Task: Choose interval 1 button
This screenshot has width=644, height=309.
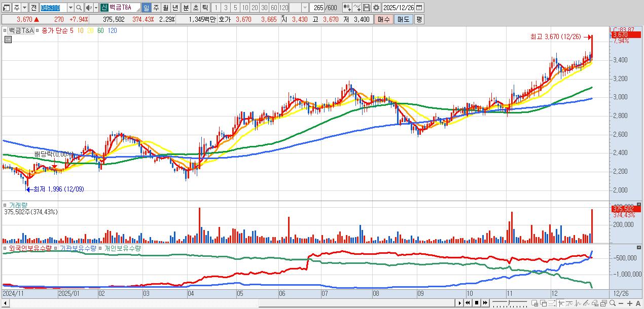Action: (x=216, y=8)
